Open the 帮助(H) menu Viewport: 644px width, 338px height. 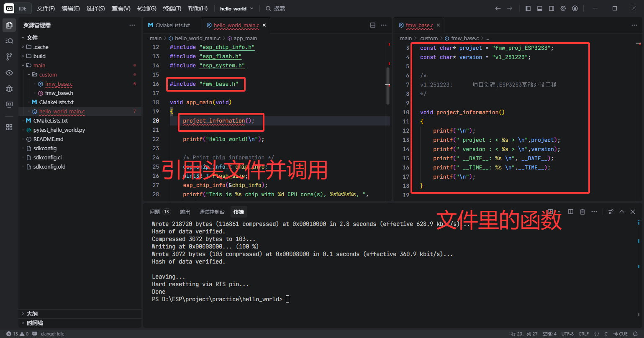click(x=198, y=8)
